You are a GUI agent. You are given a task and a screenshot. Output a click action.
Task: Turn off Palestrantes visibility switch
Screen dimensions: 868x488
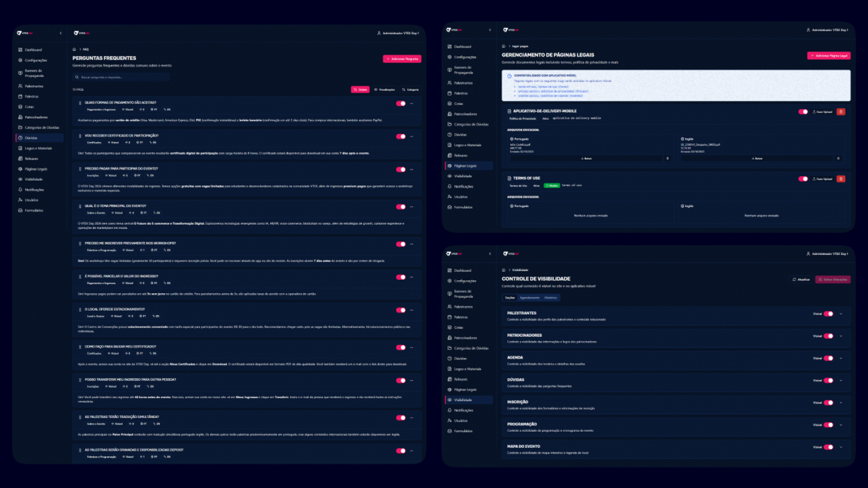pos(828,314)
